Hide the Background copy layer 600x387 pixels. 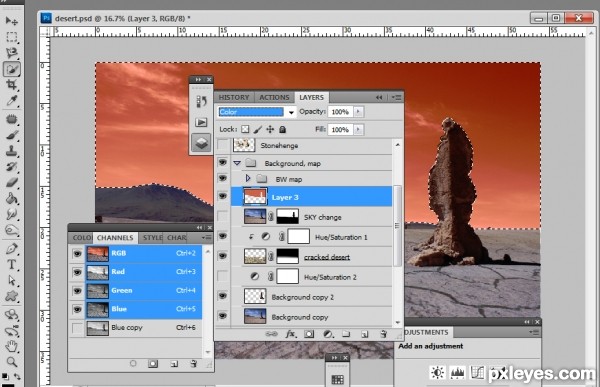[x=222, y=316]
